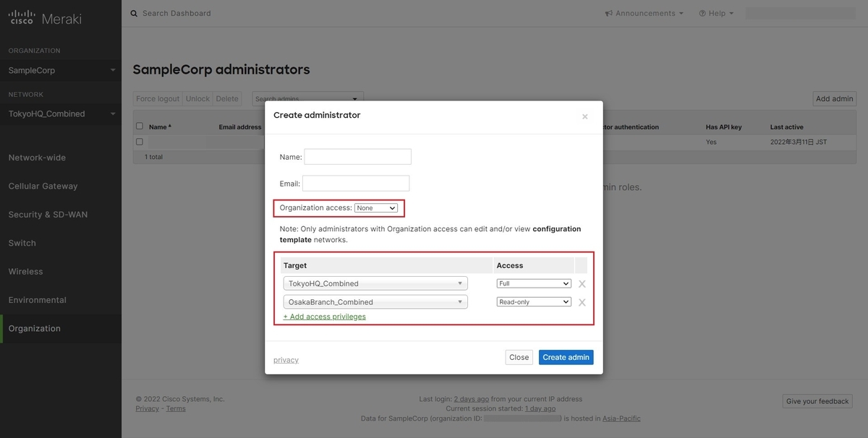Click into the Name input field
The width and height of the screenshot is (868, 438).
point(357,157)
